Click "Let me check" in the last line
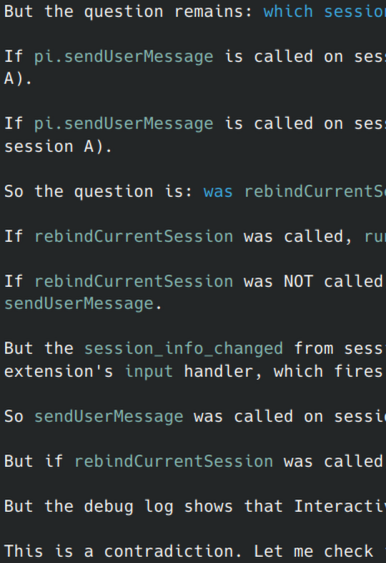Image resolution: width=386 pixels, height=563 pixels. (313, 551)
